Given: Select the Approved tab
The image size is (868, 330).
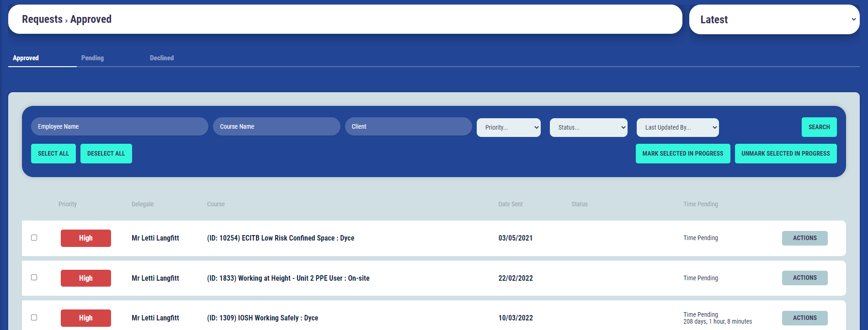Looking at the screenshot, I should pos(26,58).
